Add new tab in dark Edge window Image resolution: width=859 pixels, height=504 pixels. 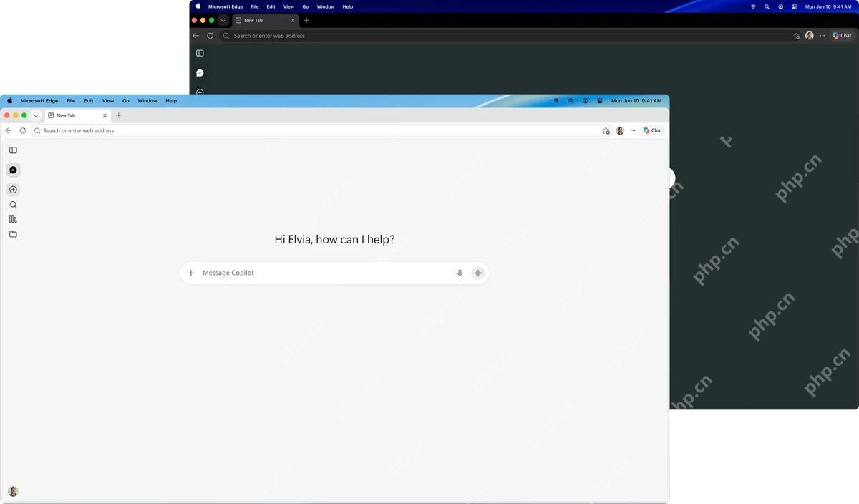306,20
